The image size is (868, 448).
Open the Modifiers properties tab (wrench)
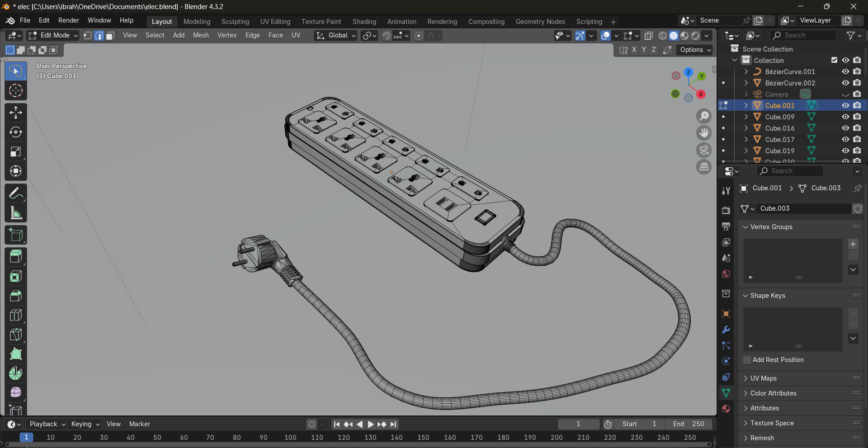726,330
